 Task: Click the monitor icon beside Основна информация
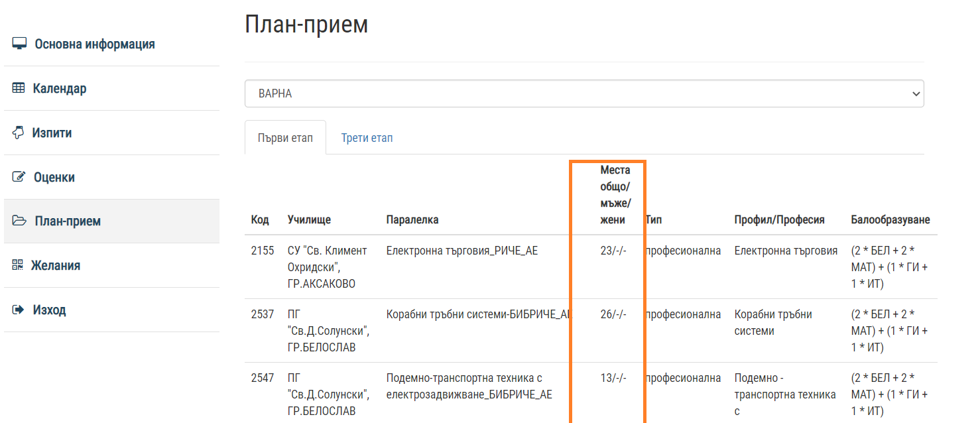19,44
